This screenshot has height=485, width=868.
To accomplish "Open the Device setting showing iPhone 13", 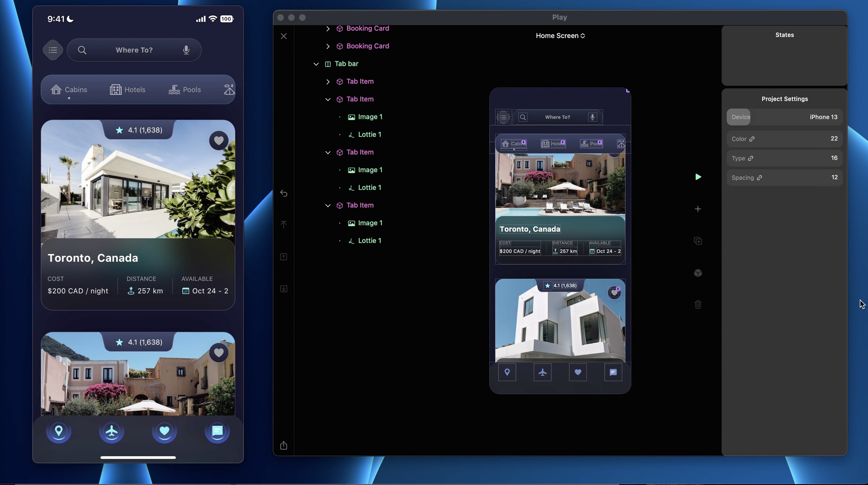I will pos(784,117).
